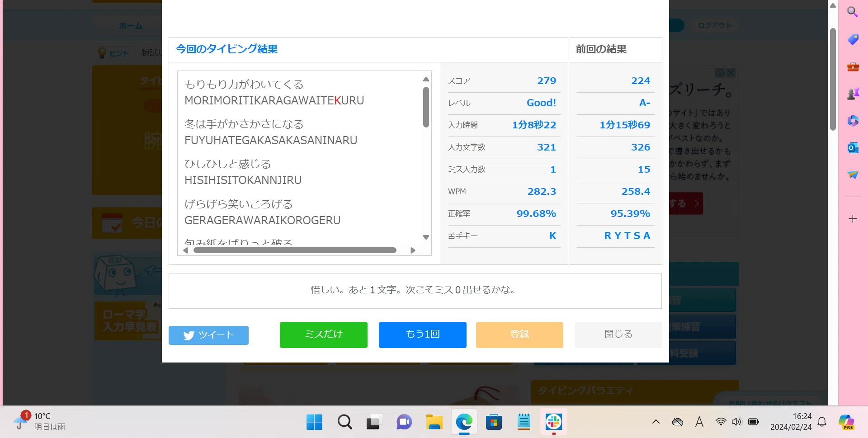The width and height of the screenshot is (868, 438).
Task: Click the previous result level A-
Action: coord(645,103)
